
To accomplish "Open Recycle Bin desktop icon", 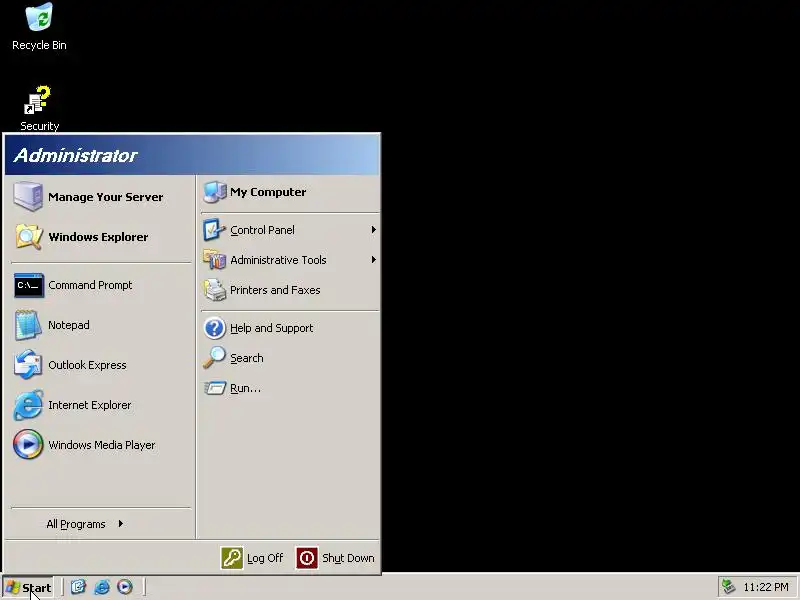I will pyautogui.click(x=39, y=17).
